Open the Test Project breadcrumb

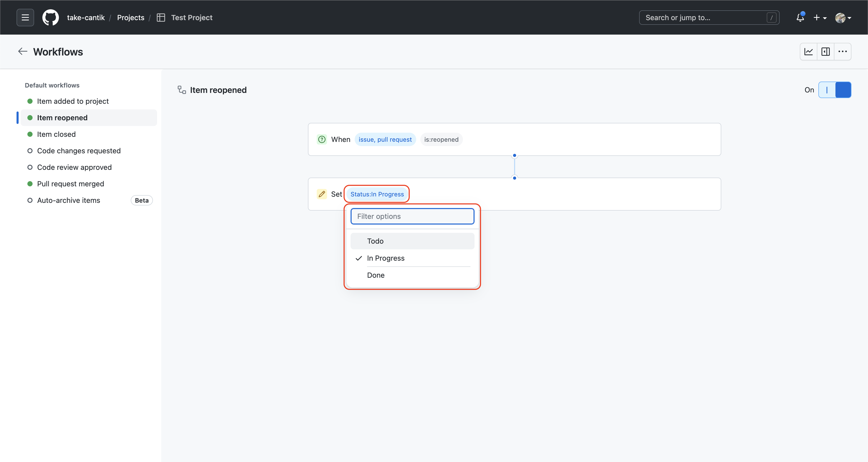click(x=192, y=17)
